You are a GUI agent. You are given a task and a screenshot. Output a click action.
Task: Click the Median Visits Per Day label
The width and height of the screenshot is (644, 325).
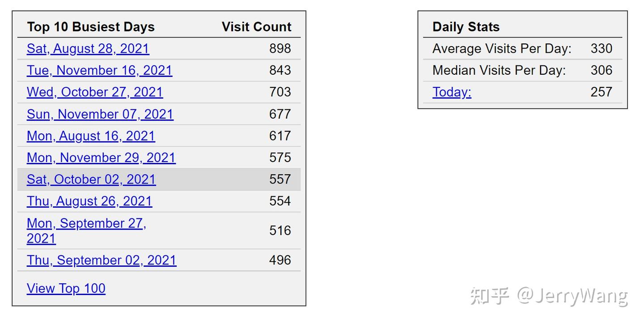click(x=499, y=70)
